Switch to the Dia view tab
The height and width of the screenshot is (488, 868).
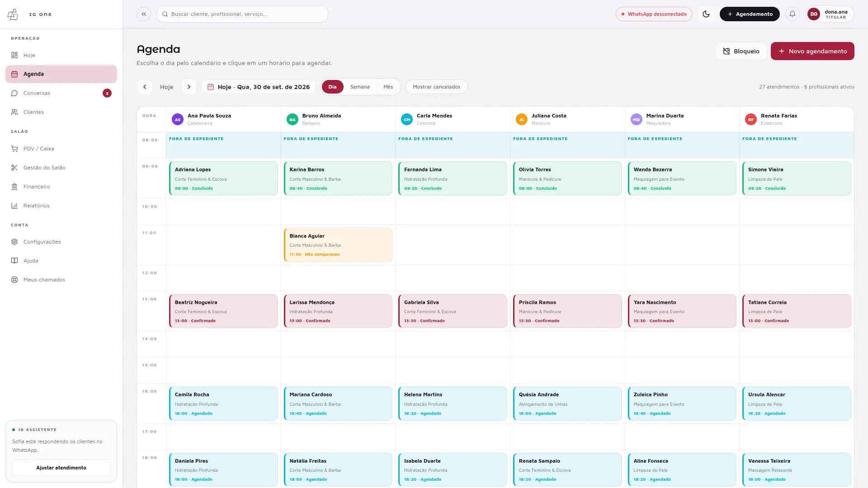(332, 87)
